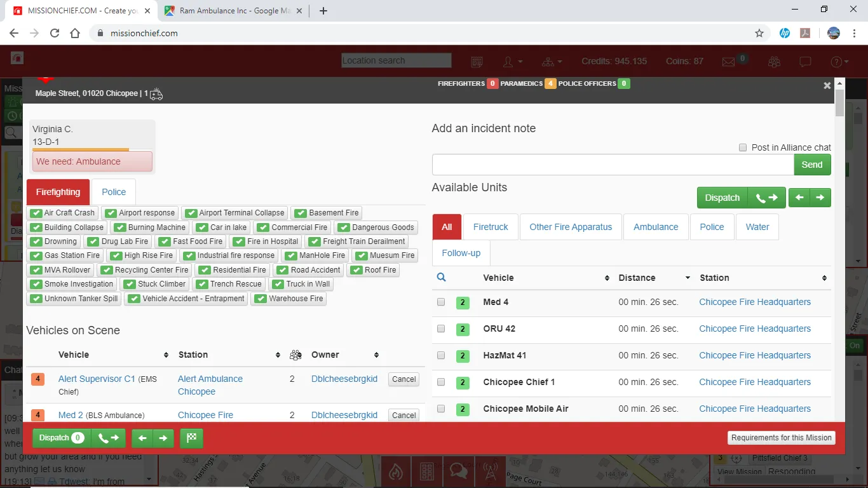Click the magnifier search icon in units table
The height and width of the screenshot is (488, 868).
click(442, 277)
